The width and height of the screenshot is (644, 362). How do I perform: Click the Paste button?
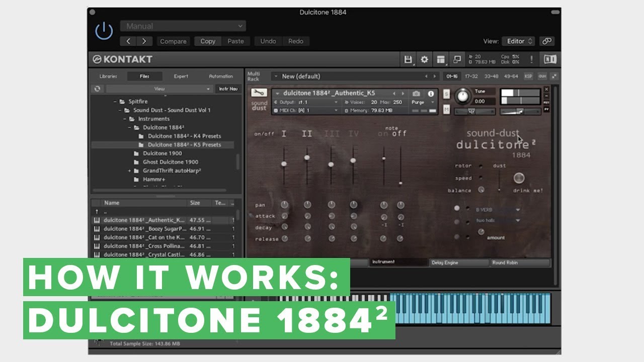(x=235, y=41)
